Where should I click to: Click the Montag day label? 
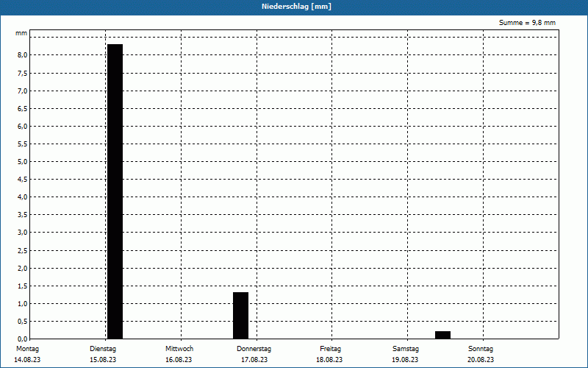tap(27, 348)
